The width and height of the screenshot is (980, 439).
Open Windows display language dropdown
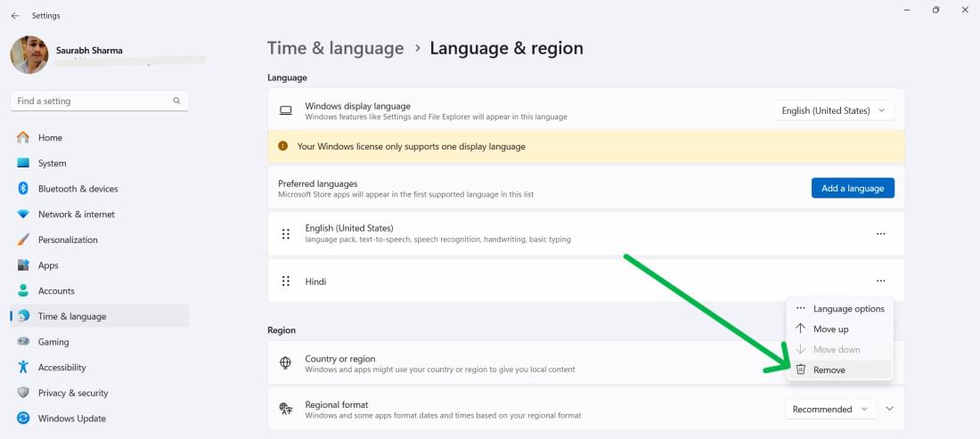(834, 110)
